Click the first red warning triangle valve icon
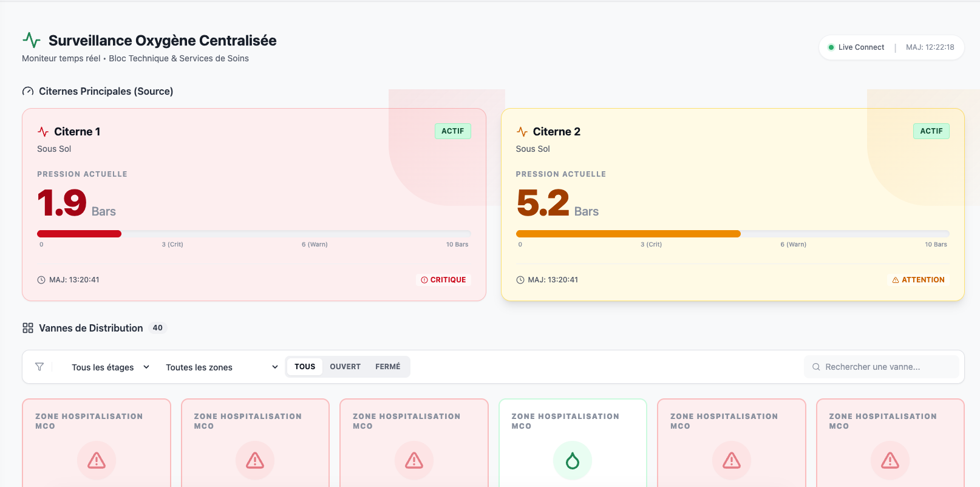 (96, 461)
